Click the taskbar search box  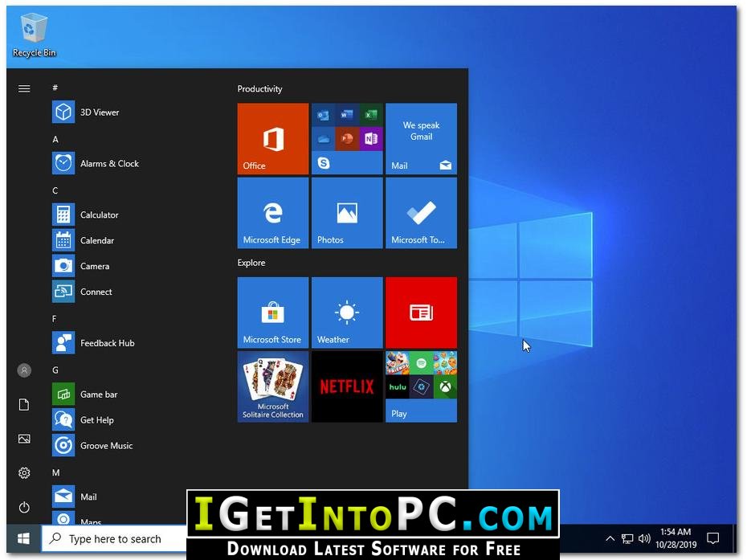pos(114,538)
